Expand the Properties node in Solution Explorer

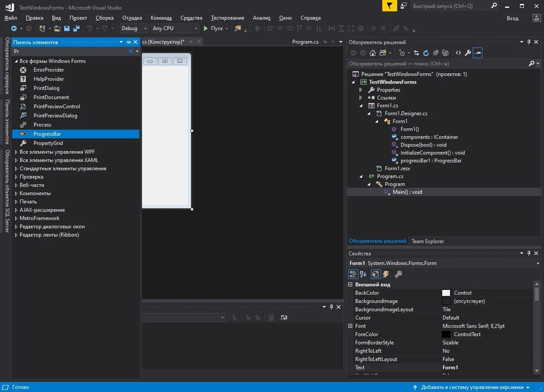(361, 90)
